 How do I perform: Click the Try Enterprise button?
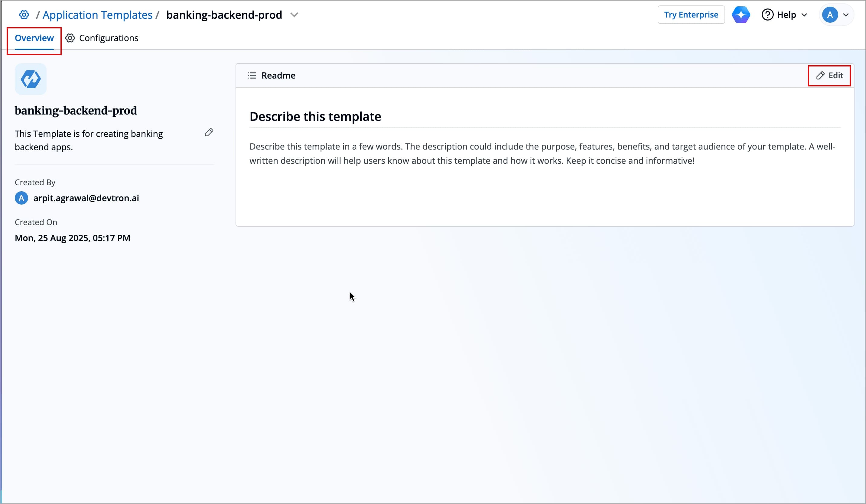[x=691, y=15]
